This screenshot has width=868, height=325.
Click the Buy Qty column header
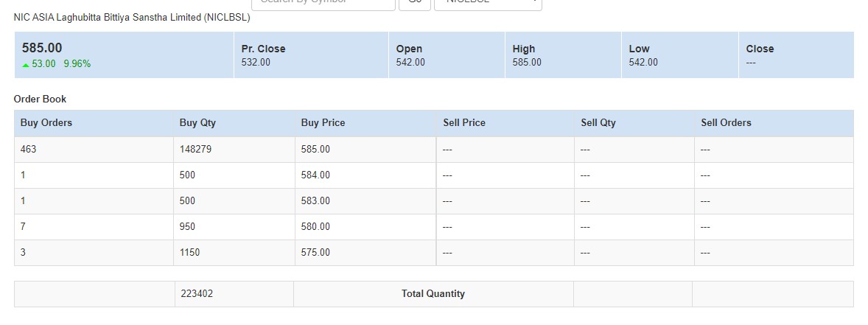point(197,123)
